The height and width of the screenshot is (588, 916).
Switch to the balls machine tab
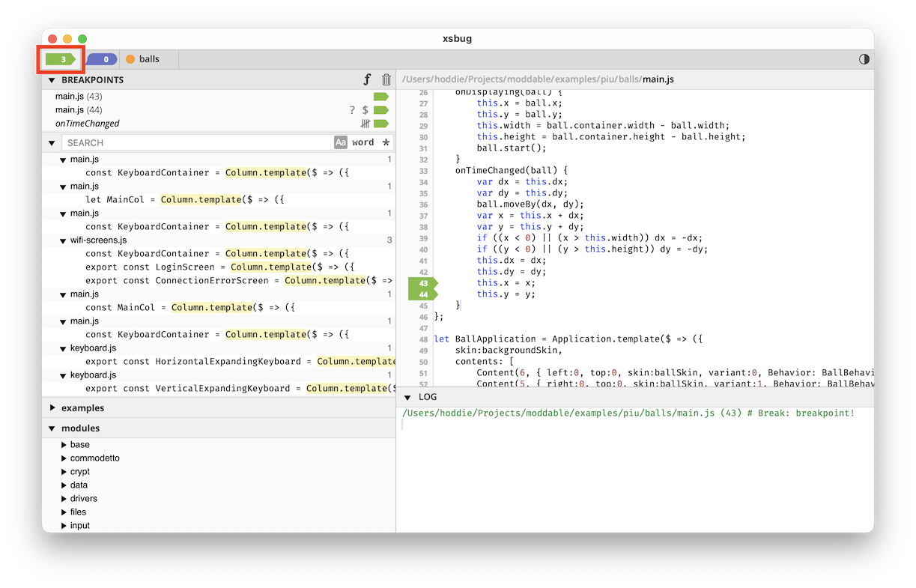(x=148, y=59)
